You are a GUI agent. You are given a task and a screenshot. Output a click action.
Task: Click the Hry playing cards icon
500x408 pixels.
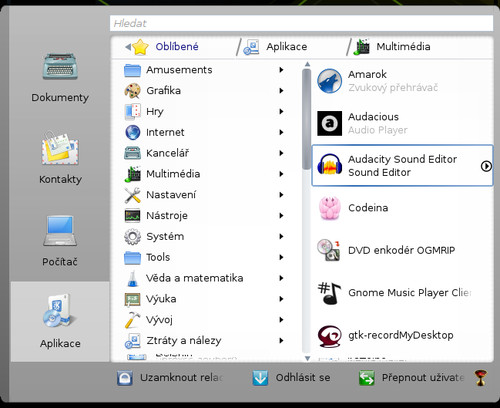[x=132, y=111]
